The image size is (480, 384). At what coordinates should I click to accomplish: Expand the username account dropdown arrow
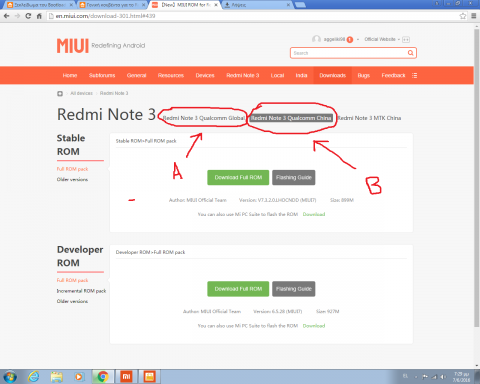pos(358,40)
